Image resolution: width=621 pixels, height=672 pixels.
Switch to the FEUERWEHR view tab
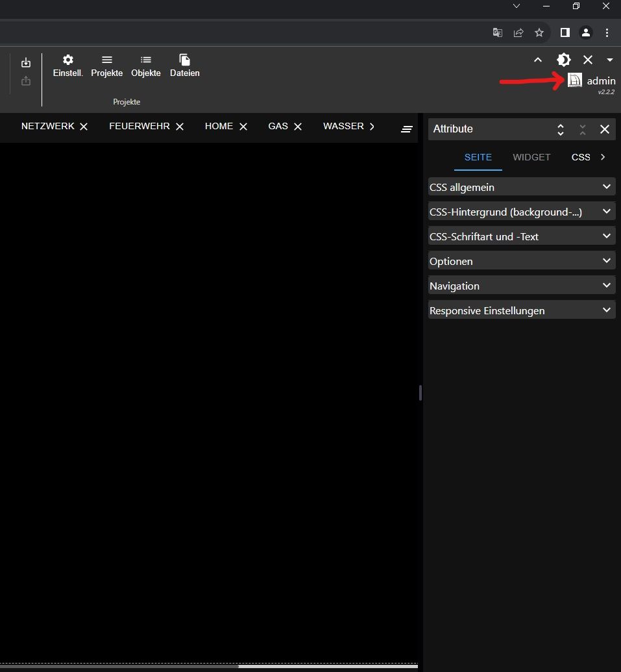139,126
